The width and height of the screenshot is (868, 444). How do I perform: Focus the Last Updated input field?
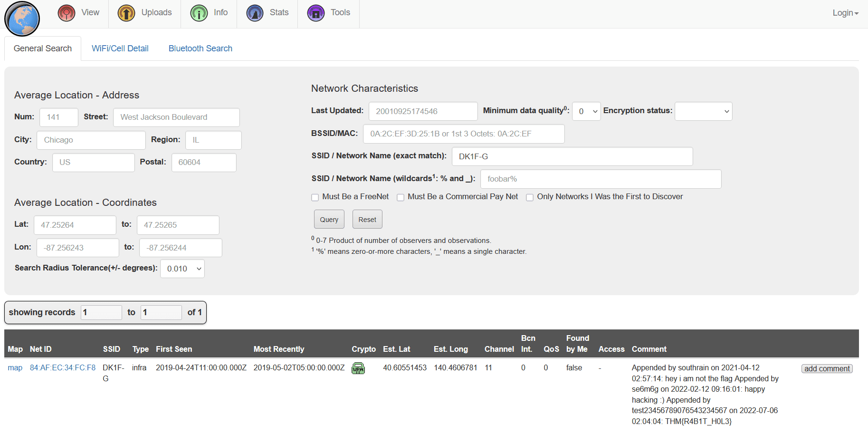(x=423, y=111)
